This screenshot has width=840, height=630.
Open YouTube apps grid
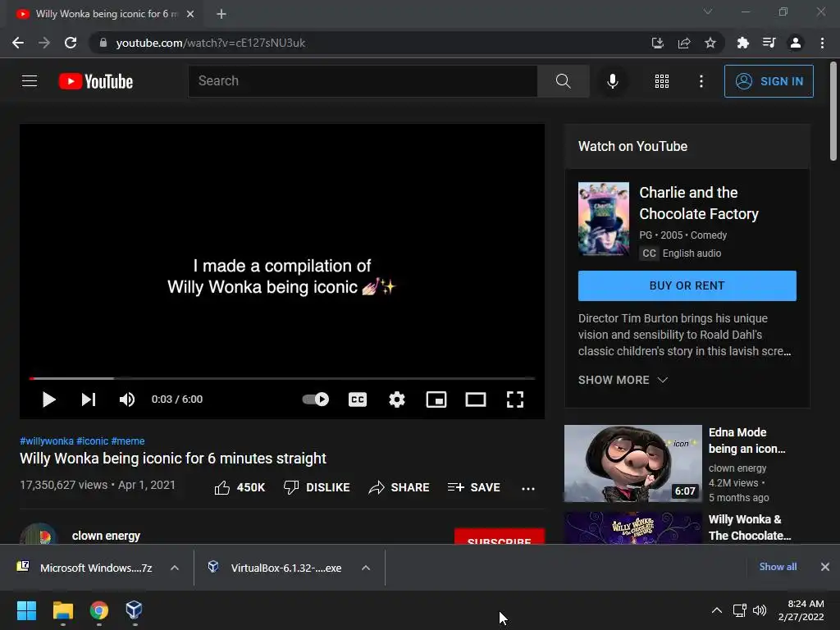662,81
